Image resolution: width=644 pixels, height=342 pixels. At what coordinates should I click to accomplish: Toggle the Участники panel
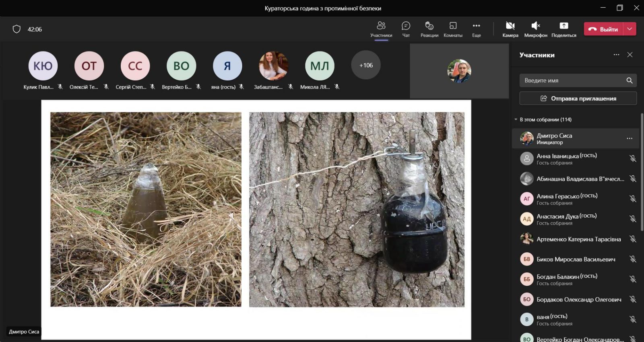pos(381,29)
